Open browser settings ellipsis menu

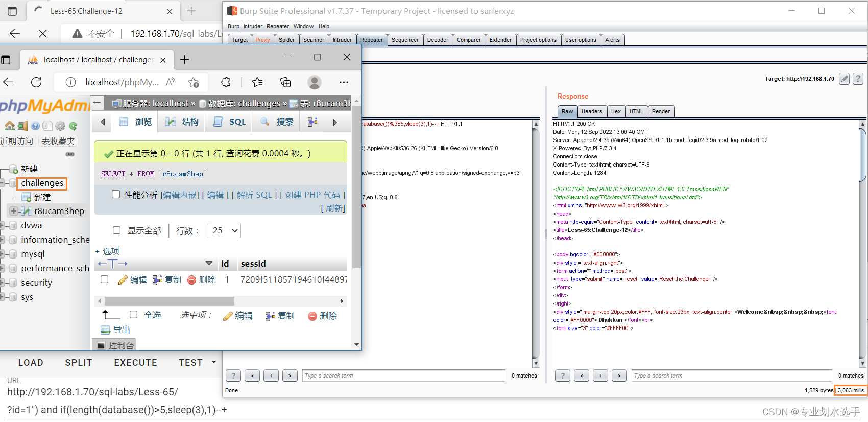[344, 82]
